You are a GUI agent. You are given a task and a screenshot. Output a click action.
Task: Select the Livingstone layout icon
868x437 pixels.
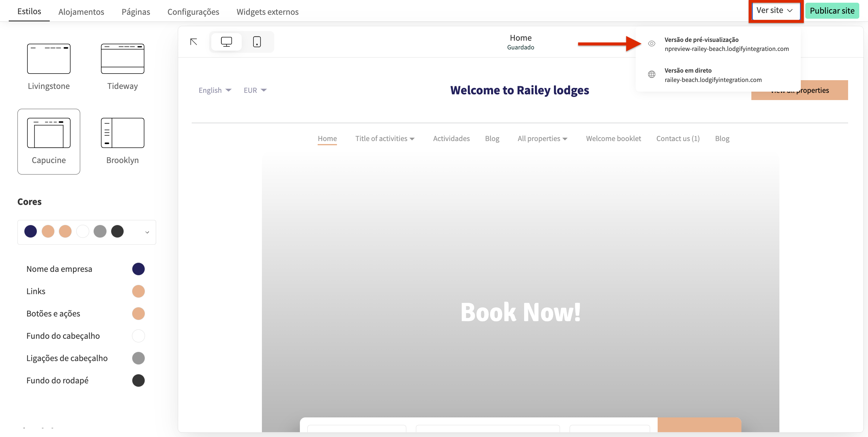pos(49,59)
